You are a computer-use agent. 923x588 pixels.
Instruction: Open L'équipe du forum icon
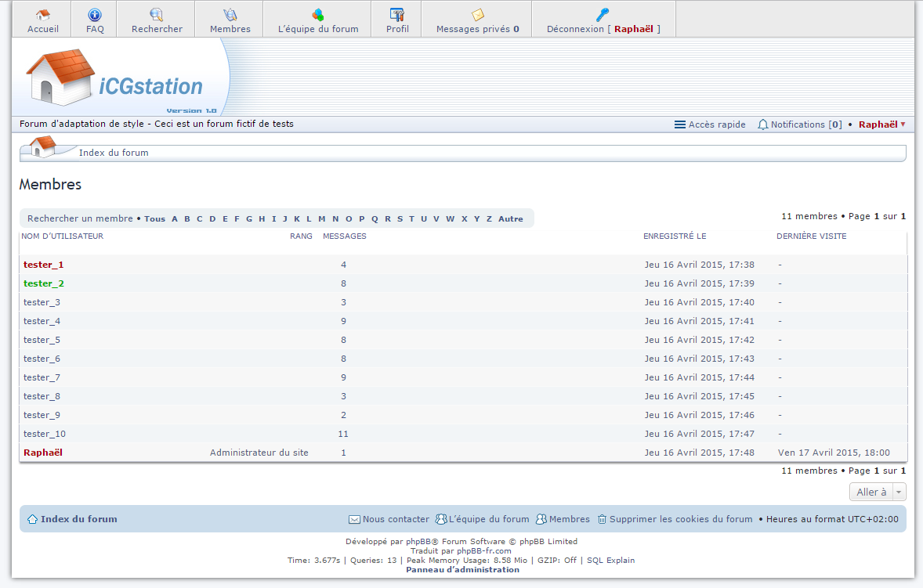318,15
